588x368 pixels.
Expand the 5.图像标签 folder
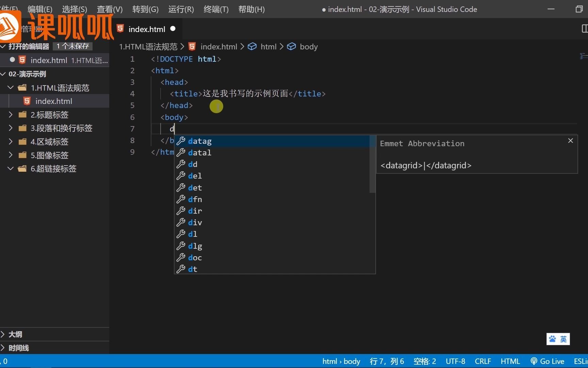pyautogui.click(x=11, y=155)
